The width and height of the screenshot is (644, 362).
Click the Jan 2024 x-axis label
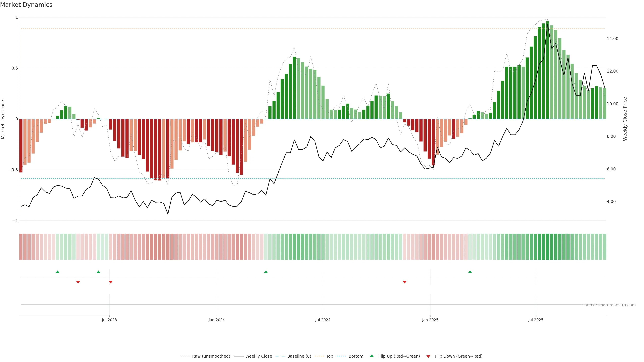pyautogui.click(x=217, y=320)
